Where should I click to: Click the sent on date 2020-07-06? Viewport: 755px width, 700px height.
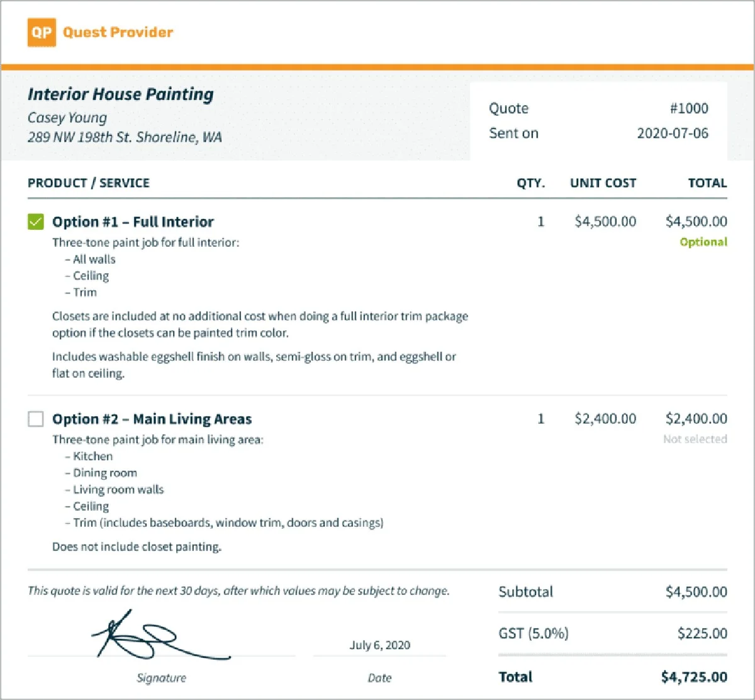pos(672,133)
